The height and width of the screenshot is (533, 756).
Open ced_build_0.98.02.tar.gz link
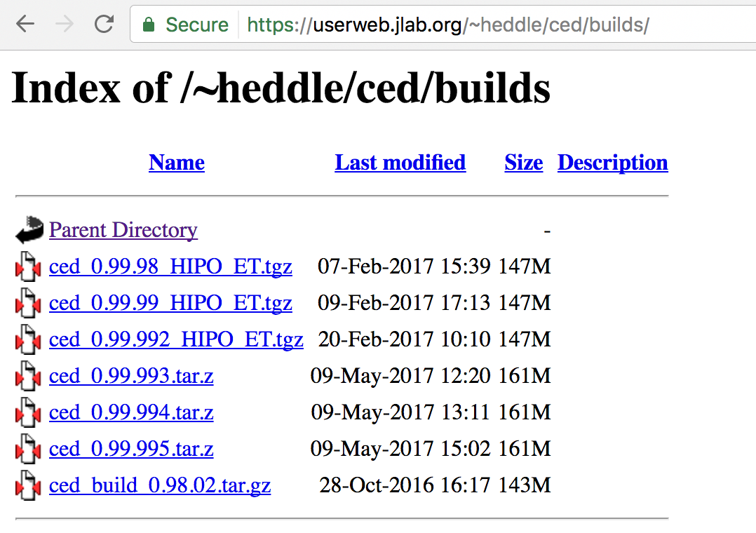(x=160, y=486)
